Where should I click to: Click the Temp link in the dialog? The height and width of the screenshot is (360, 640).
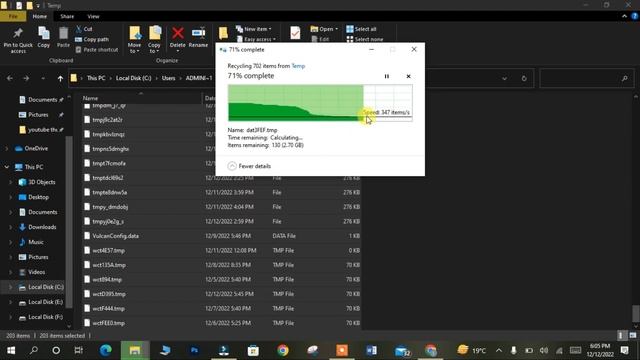[x=298, y=66]
